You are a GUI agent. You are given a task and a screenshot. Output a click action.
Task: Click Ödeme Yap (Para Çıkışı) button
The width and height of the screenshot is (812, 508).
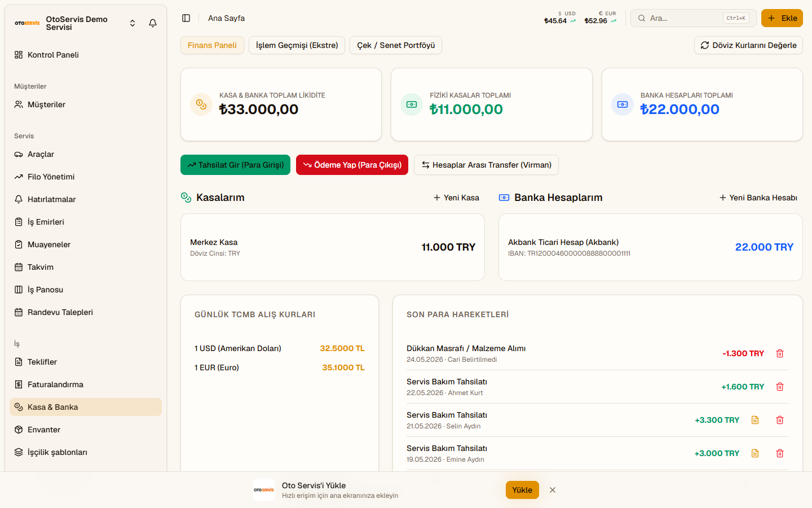click(352, 165)
